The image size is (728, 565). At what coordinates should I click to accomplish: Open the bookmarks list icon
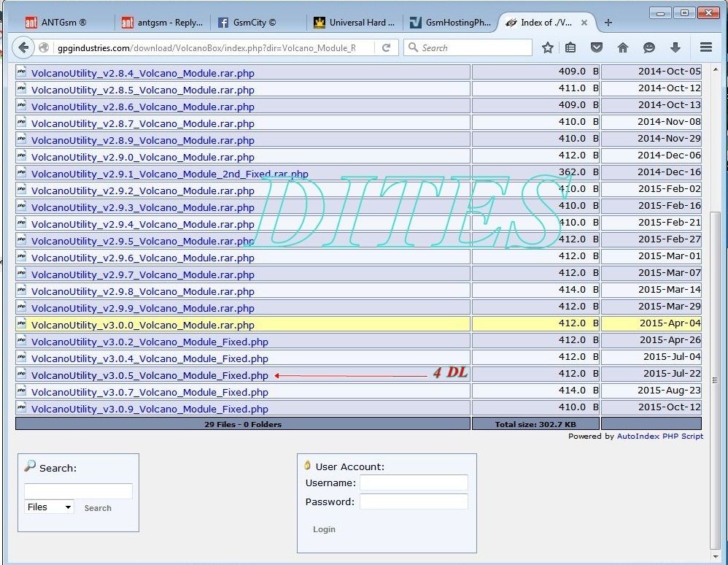click(x=570, y=47)
